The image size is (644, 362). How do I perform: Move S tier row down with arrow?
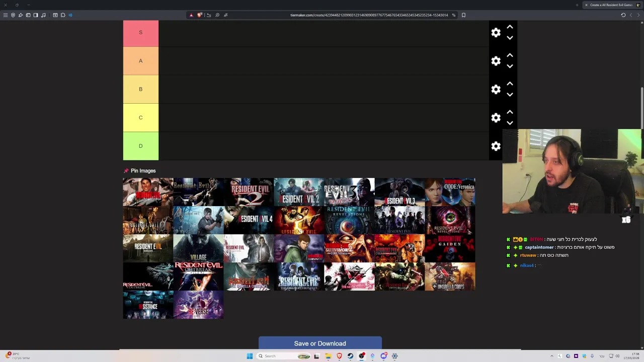click(x=510, y=38)
